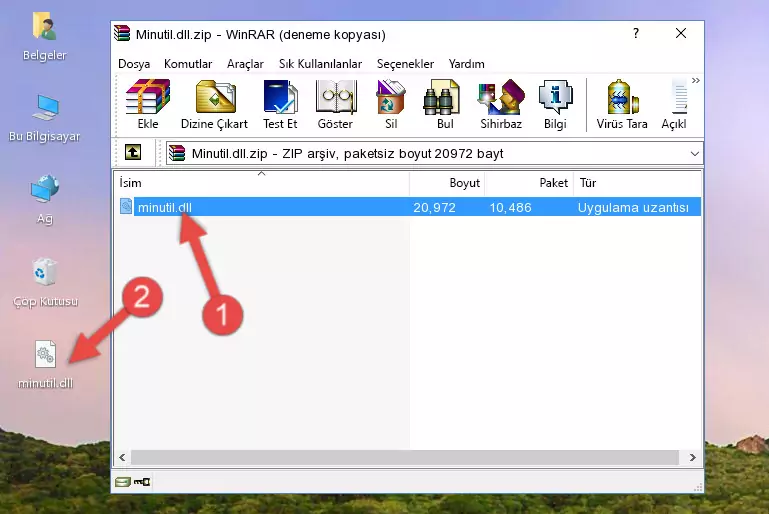Click the help question mark button
This screenshot has width=769, height=514.
point(636,33)
